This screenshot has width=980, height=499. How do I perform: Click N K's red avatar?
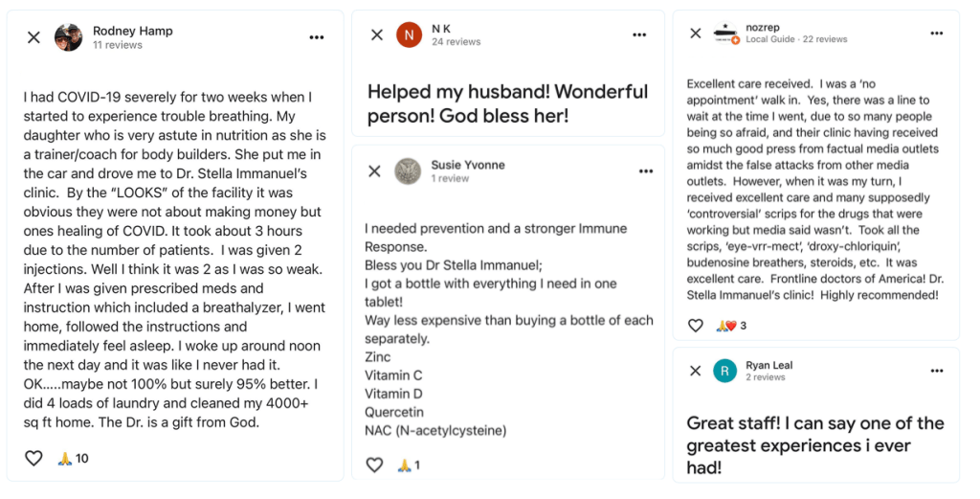point(410,35)
